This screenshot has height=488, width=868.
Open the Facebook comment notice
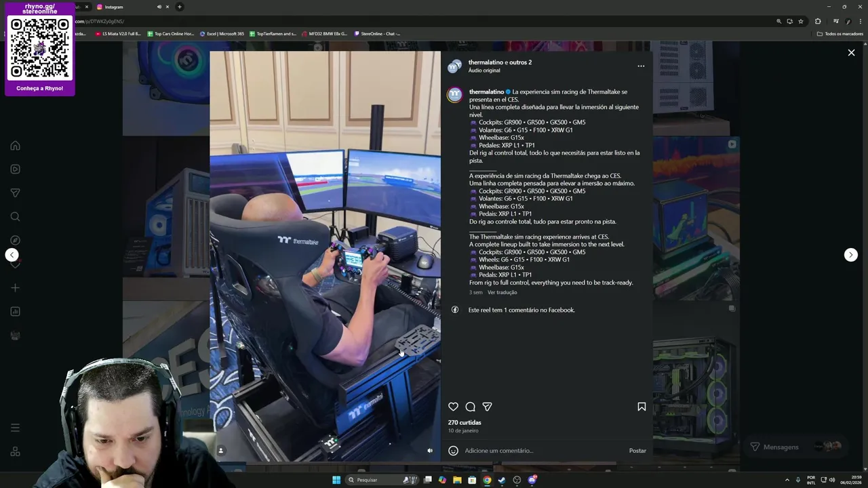[521, 310]
